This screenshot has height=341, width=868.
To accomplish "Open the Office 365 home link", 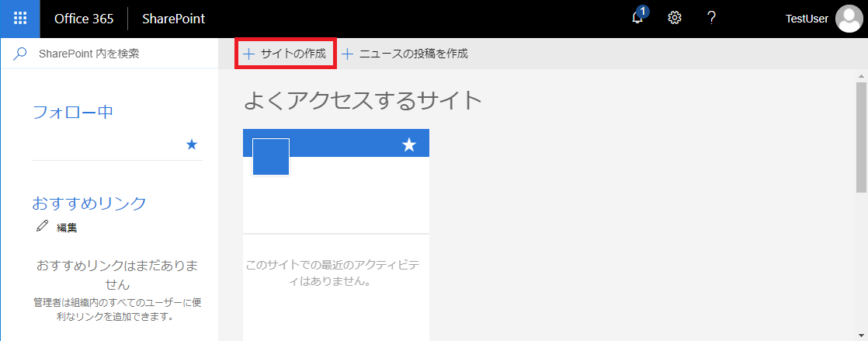I will coord(84,19).
